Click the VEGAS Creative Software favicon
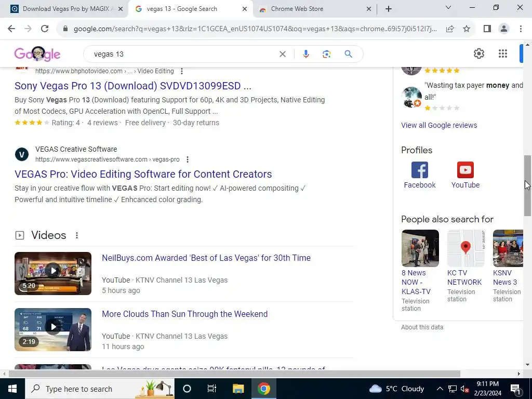This screenshot has width=532, height=399. tap(22, 155)
